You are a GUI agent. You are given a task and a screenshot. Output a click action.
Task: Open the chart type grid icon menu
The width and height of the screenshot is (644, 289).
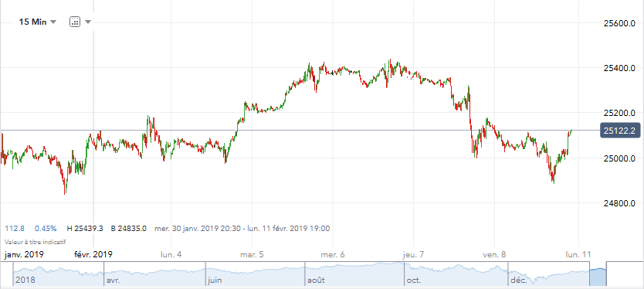75,22
